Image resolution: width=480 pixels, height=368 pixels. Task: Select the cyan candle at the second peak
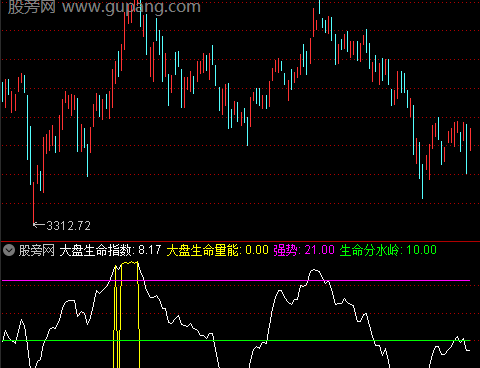pyautogui.click(x=319, y=7)
